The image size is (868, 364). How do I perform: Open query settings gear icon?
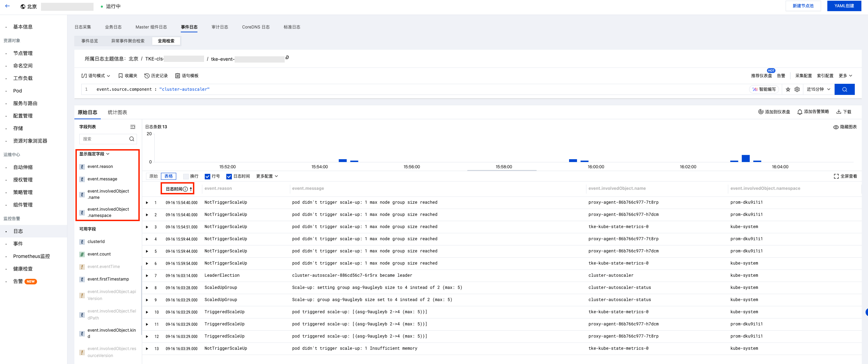click(797, 89)
